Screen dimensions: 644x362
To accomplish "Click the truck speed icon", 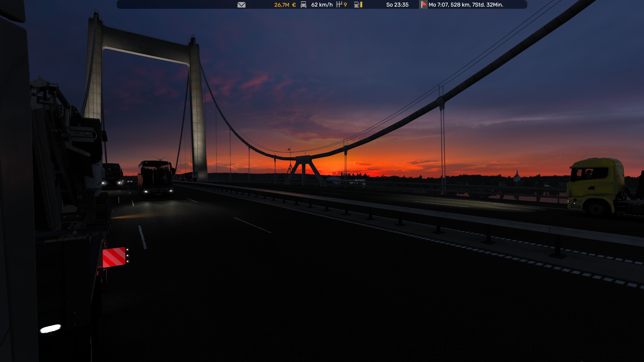I will click(303, 5).
